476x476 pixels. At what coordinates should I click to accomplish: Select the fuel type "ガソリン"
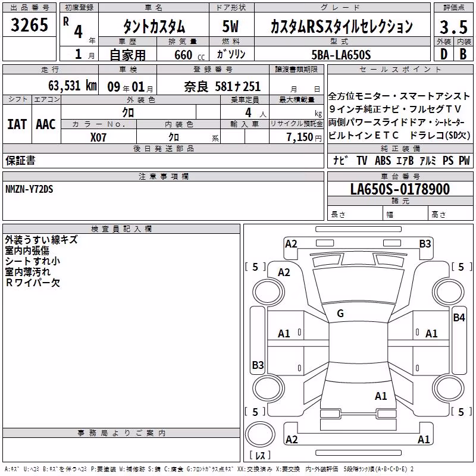(231, 54)
